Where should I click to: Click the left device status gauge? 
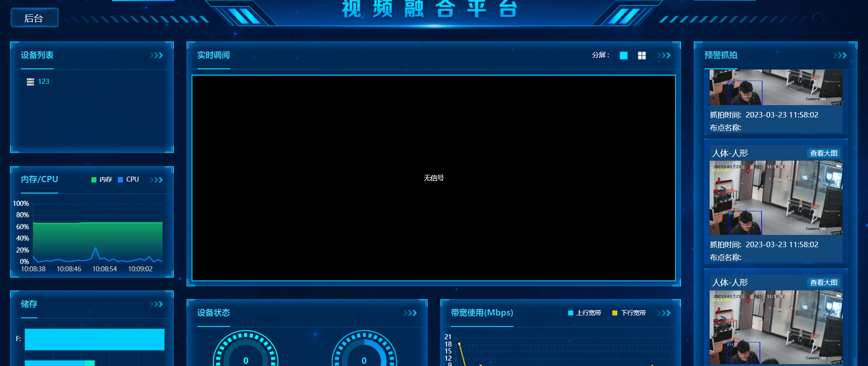click(246, 349)
